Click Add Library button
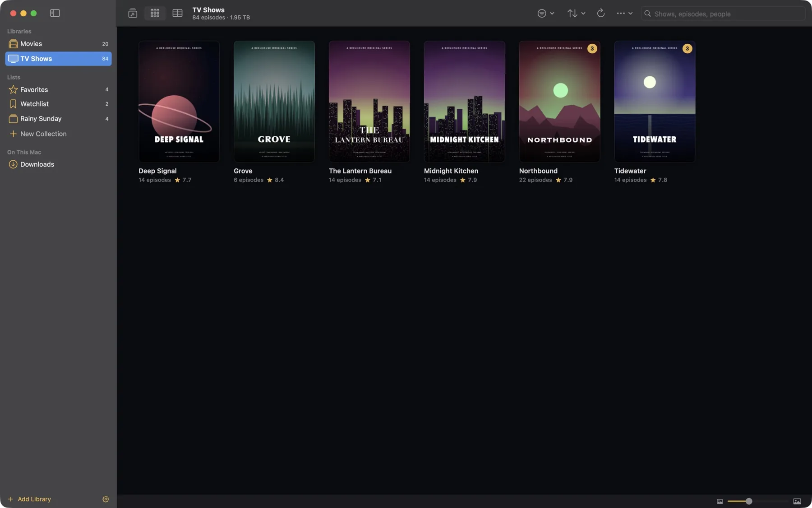This screenshot has width=812, height=508. point(29,499)
